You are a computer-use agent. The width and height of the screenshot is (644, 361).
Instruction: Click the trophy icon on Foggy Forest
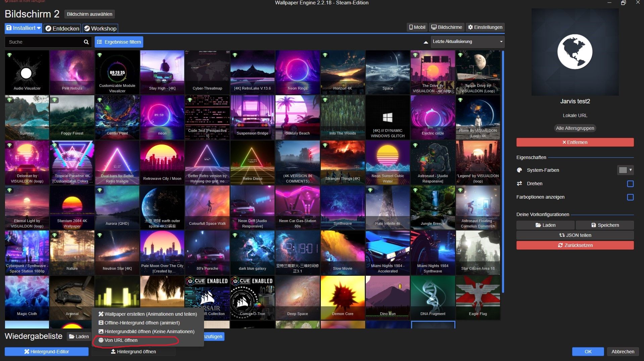(x=54, y=100)
